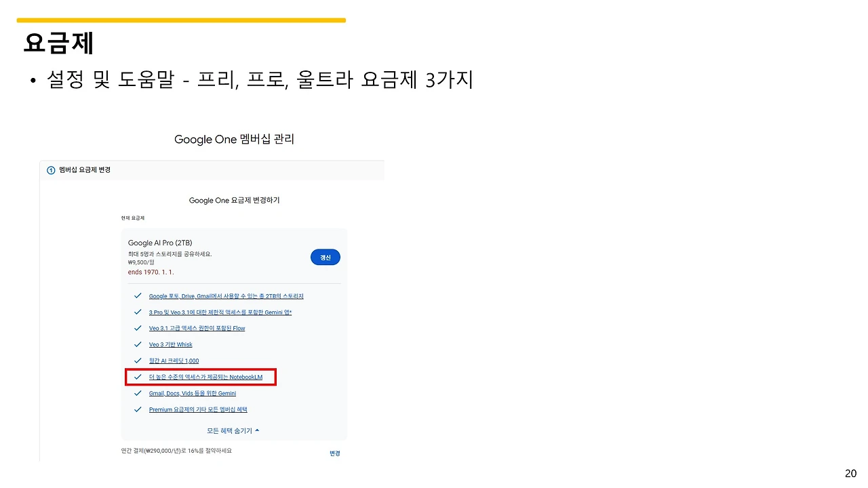The width and height of the screenshot is (868, 488).
Task: Open the Veo 3 기반 Whisk link
Action: tap(170, 344)
